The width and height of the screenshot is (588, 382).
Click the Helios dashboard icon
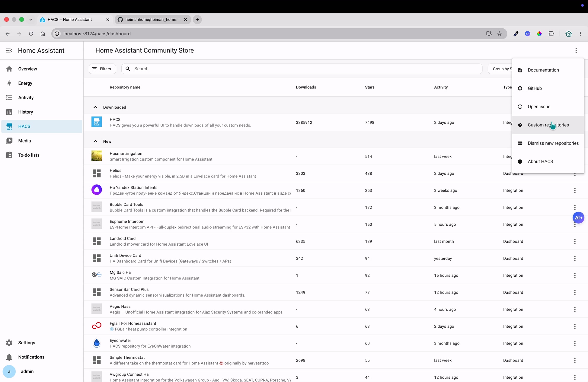click(x=97, y=173)
